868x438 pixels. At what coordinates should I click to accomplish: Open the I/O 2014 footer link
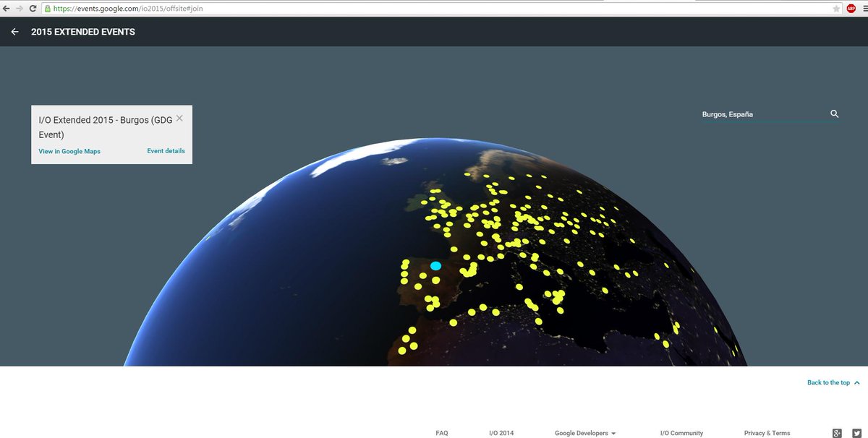tap(501, 433)
